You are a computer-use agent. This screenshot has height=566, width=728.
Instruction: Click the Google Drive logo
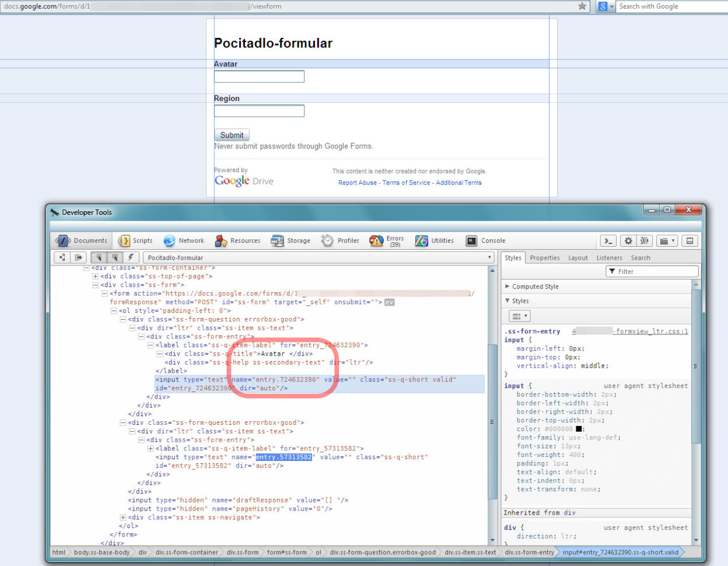point(244,181)
